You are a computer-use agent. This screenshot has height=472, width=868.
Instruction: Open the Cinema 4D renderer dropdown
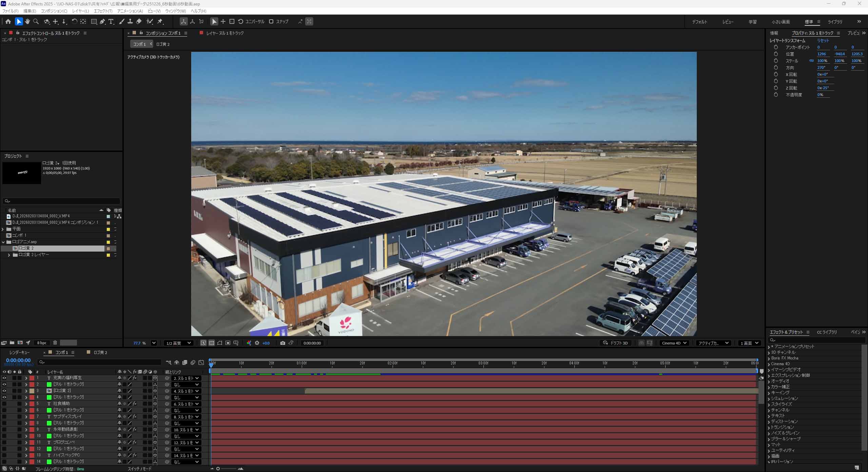point(674,343)
